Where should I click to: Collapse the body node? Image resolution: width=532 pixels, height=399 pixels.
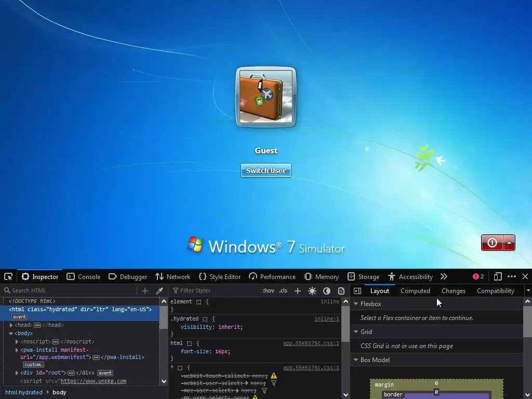(11, 334)
